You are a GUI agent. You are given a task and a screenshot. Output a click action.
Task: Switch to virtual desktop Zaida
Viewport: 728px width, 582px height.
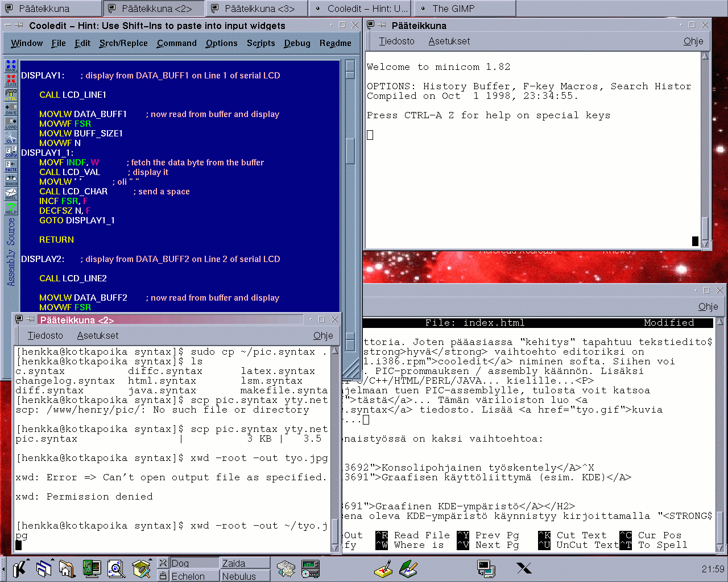tap(245, 563)
